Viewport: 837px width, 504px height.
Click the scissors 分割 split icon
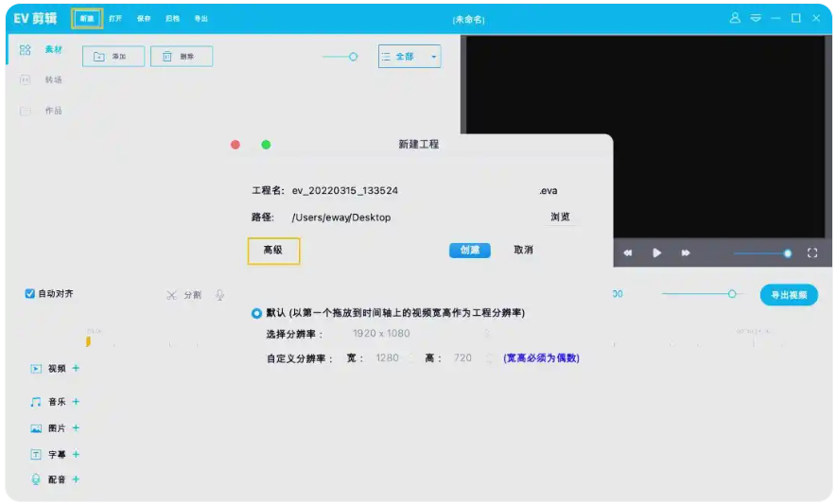tap(171, 295)
